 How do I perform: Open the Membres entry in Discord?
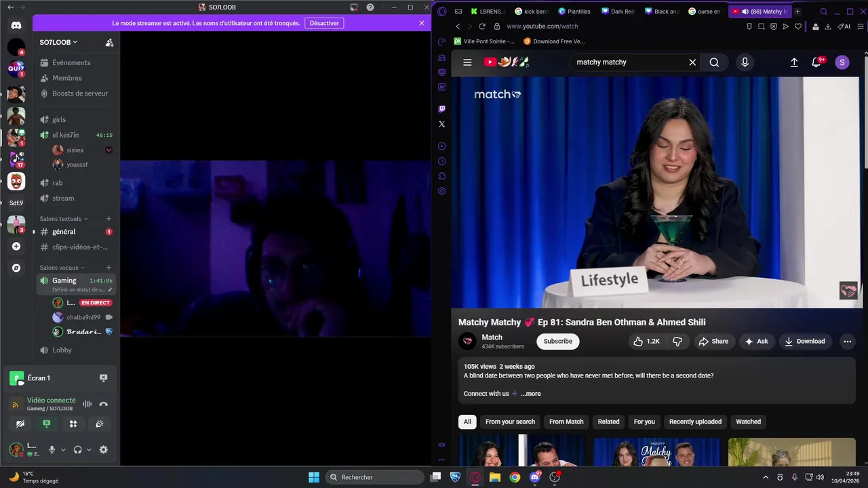(x=77, y=78)
